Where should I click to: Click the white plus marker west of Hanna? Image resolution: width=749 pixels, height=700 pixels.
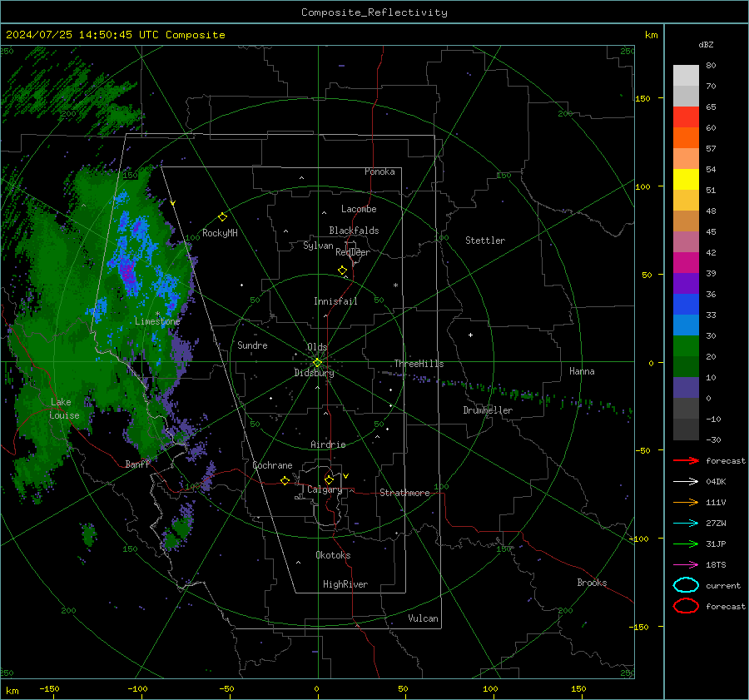[470, 335]
